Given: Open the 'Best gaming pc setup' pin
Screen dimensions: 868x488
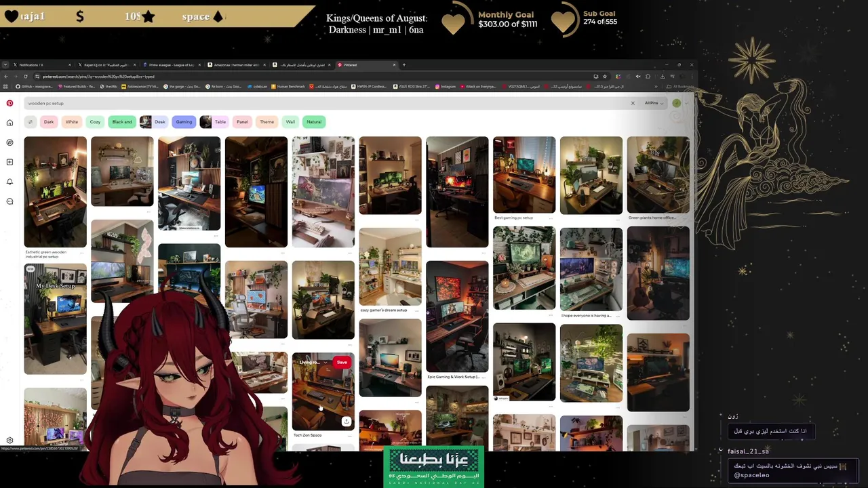Looking at the screenshot, I should 524,175.
